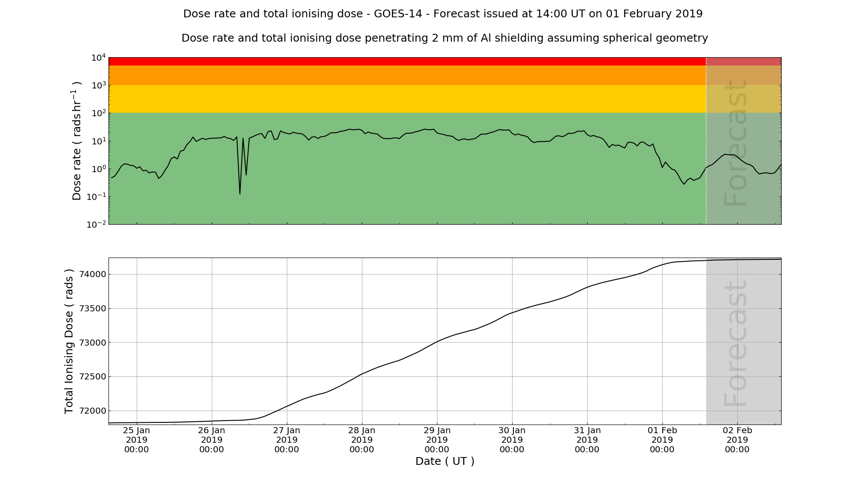Click the Forecast watermark in upper plot
Image resolution: width=868 pixels, height=477 pixels.
(x=736, y=143)
